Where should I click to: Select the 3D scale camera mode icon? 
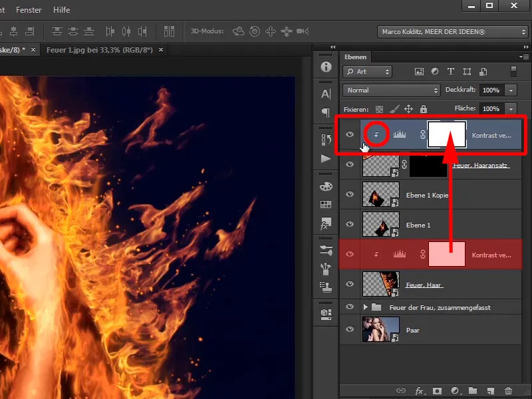click(303, 31)
